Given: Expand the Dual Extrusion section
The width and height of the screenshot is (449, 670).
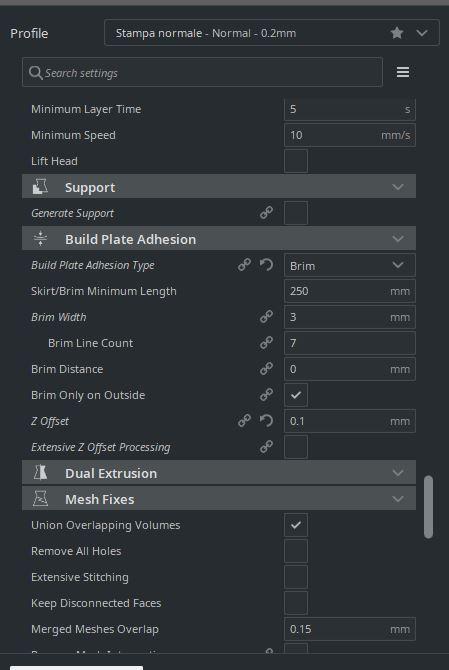Looking at the screenshot, I should tap(219, 473).
